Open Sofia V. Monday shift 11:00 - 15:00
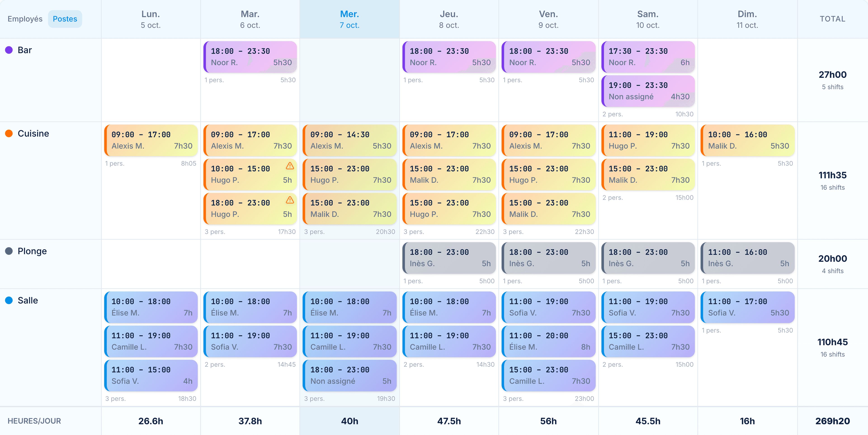The width and height of the screenshot is (868, 435). pyautogui.click(x=151, y=375)
